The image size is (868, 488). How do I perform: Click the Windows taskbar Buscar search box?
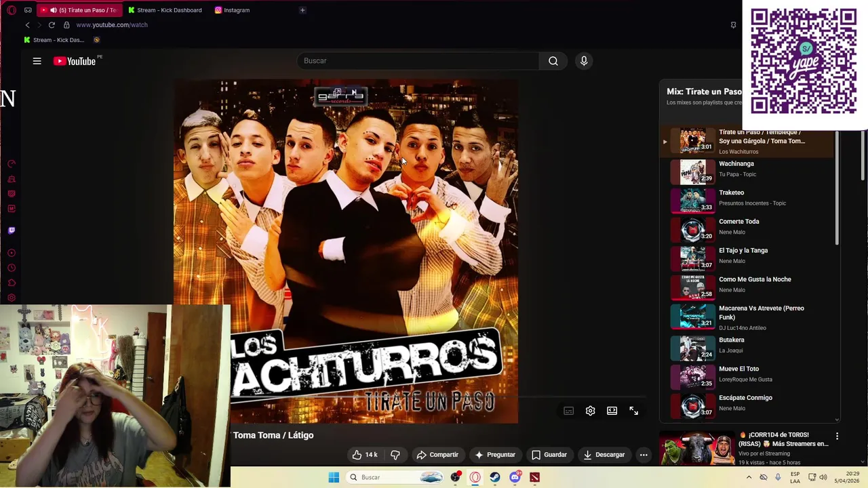click(x=395, y=477)
